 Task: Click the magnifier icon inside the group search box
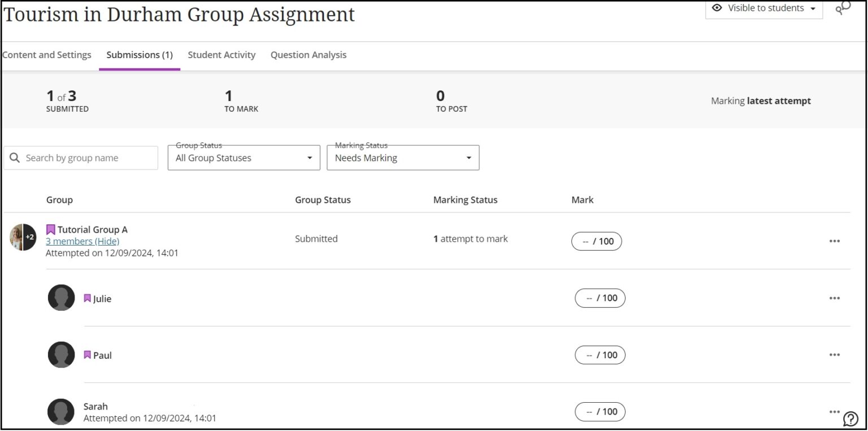(x=15, y=158)
